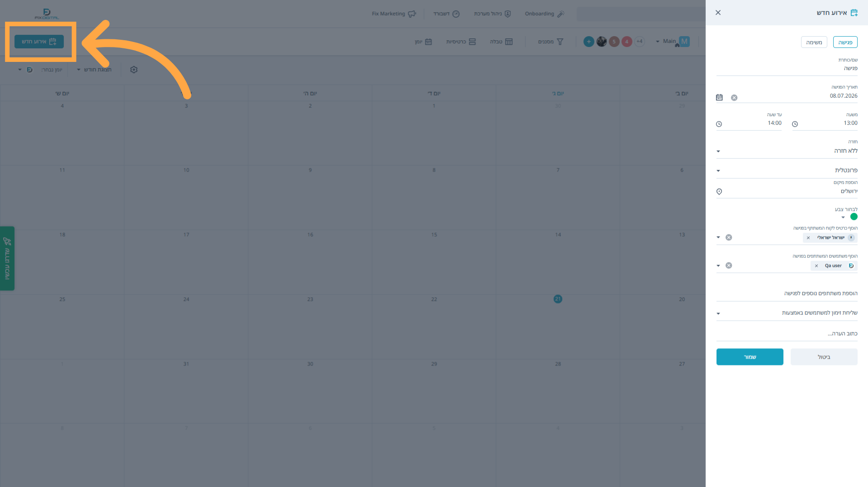The image size is (868, 487).
Task: Open the selected calendar dropdown יומן נבחר
Action: [40, 70]
